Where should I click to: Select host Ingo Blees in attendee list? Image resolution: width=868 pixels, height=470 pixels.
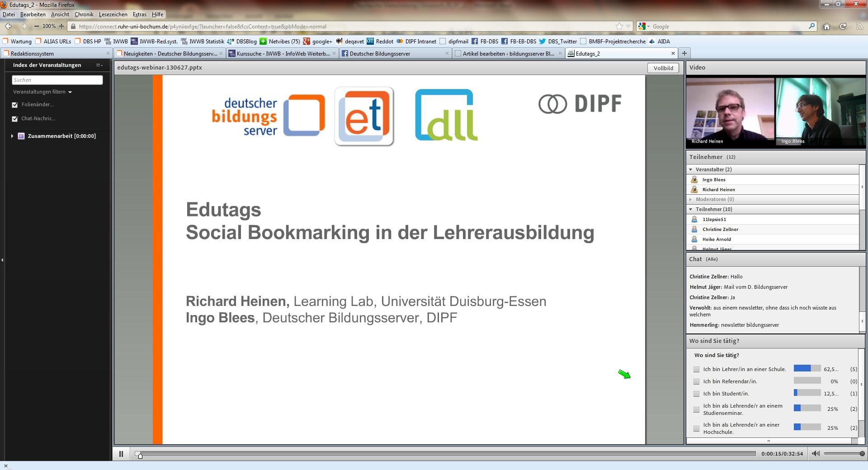(773, 179)
